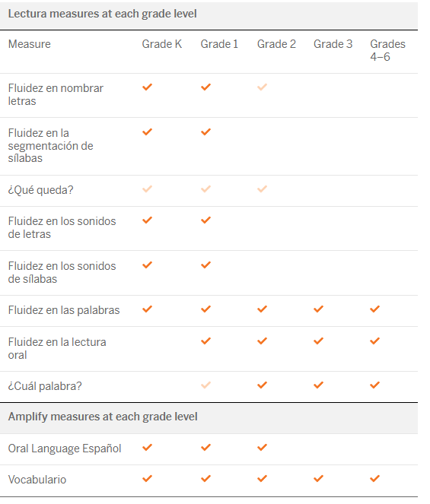Viewport: 430px width, 504px height.
Task: Select the Vocabulario row label
Action: coord(37,480)
